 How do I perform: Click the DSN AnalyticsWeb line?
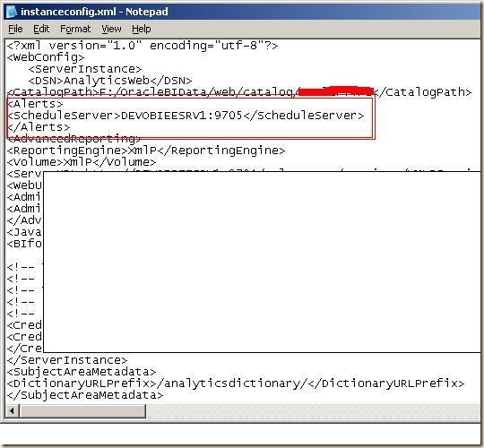(110, 81)
